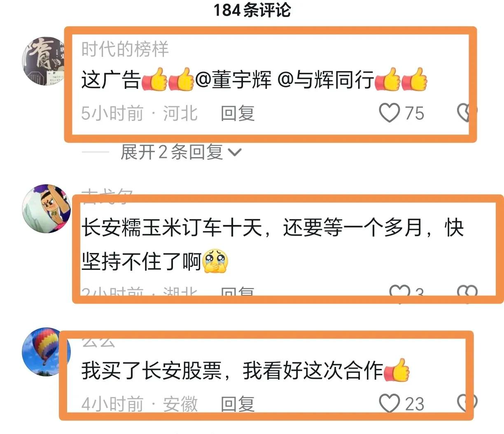Like the 长安股票 comment with 23 likes
The image size is (504, 434).
[390, 403]
